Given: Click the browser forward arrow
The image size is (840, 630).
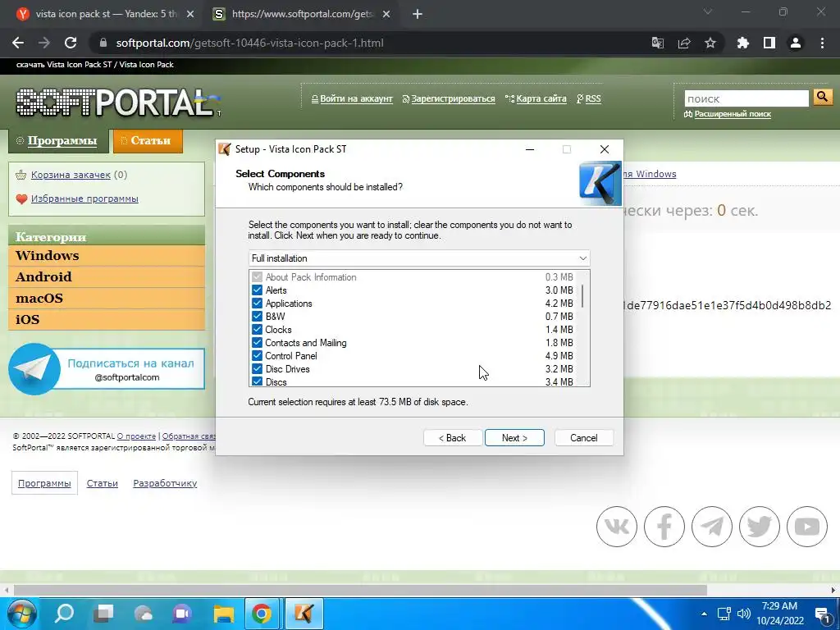Looking at the screenshot, I should (x=44, y=43).
